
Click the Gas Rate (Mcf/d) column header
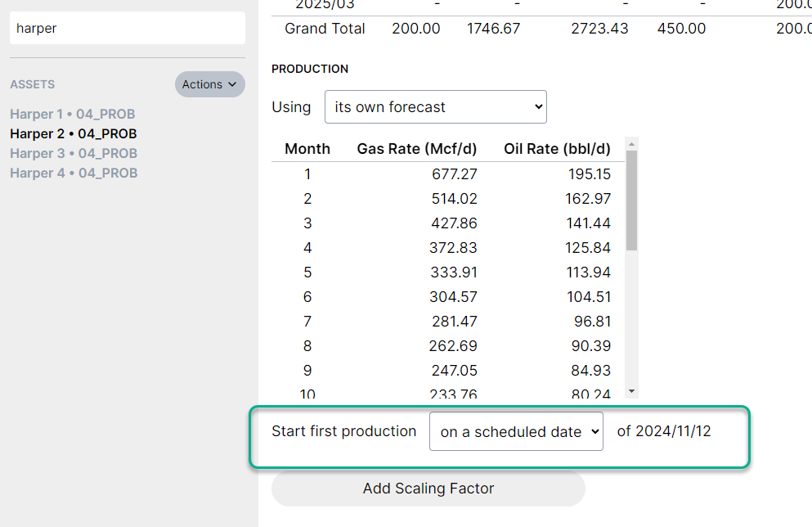pyautogui.click(x=417, y=149)
